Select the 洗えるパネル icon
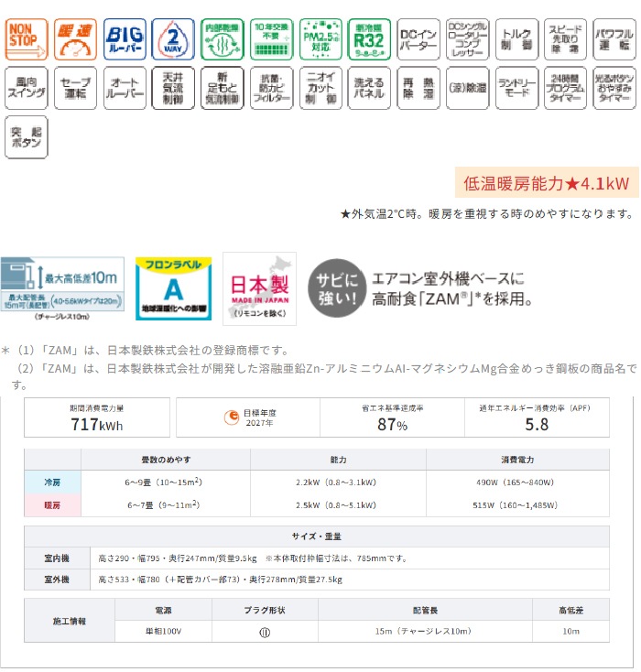Viewport: 641px width, 672px height. click(x=369, y=89)
